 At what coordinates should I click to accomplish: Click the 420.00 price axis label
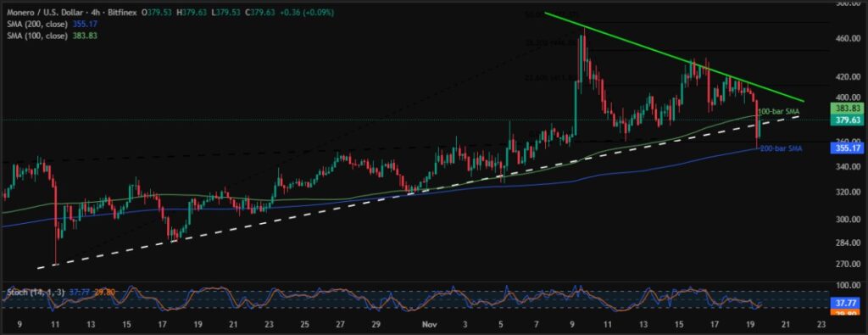point(847,77)
